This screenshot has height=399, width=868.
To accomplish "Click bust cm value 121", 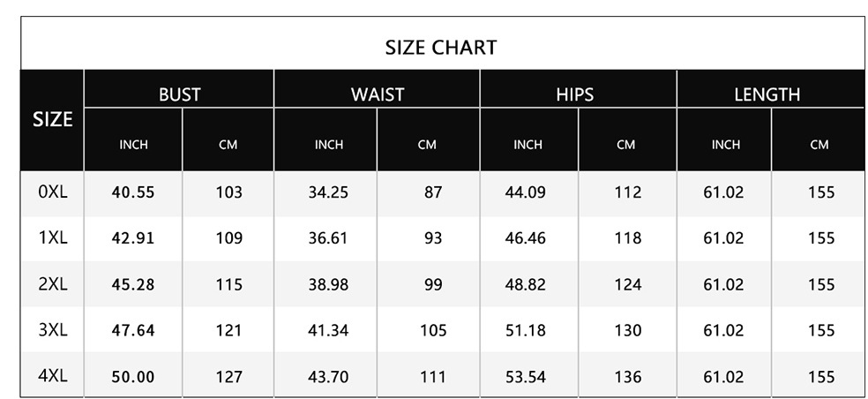I will pyautogui.click(x=228, y=331).
